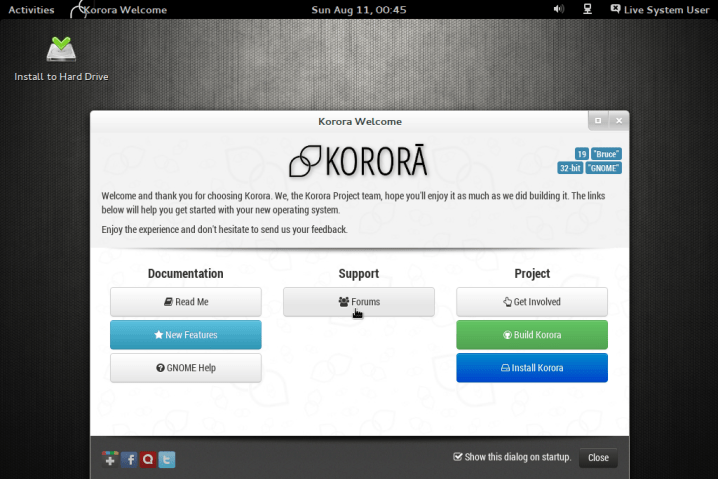Click the "GNOME" desktop badge
Screen dimensions: 718x479
pyautogui.click(x=604, y=168)
